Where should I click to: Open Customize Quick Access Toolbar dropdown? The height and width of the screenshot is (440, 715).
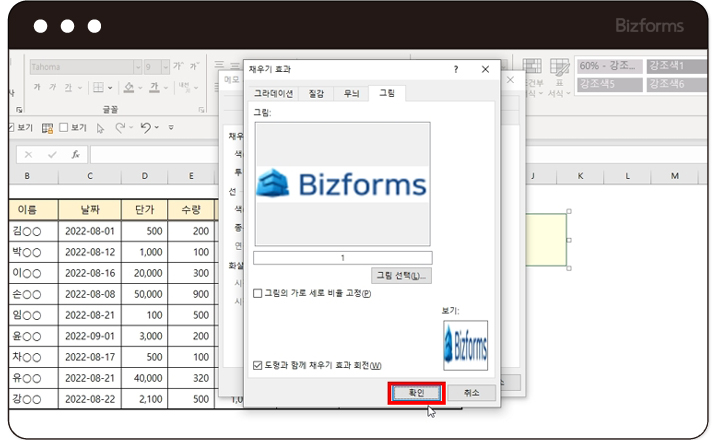point(171,128)
